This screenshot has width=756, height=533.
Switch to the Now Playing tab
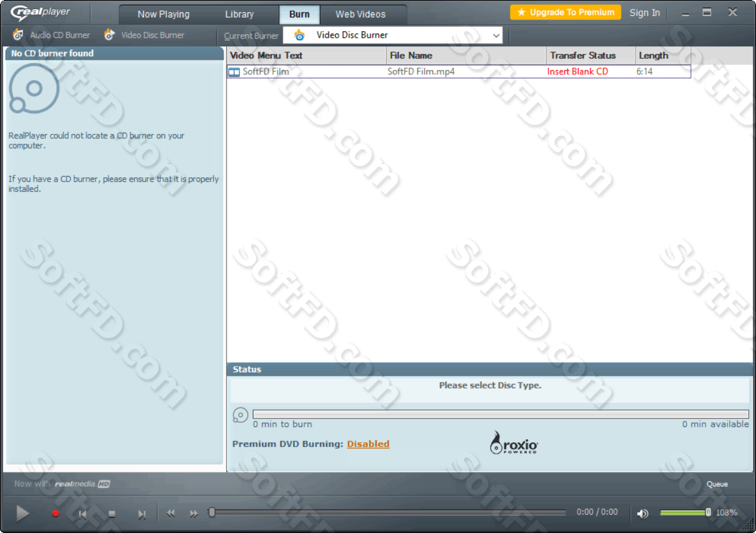pyautogui.click(x=163, y=14)
